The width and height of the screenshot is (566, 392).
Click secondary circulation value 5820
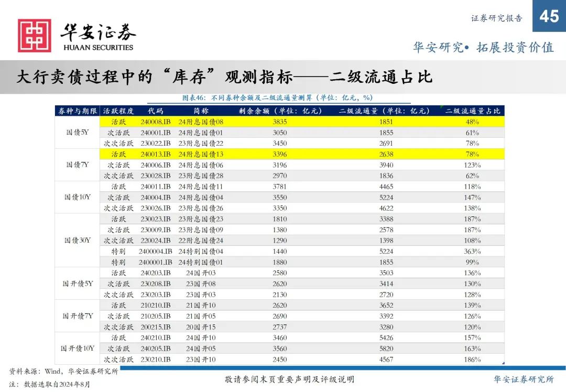pyautogui.click(x=386, y=349)
